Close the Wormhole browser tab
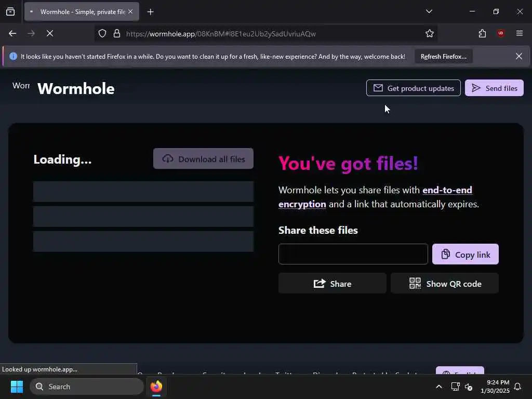Screen dimensions: 532x399 pyautogui.click(x=130, y=11)
